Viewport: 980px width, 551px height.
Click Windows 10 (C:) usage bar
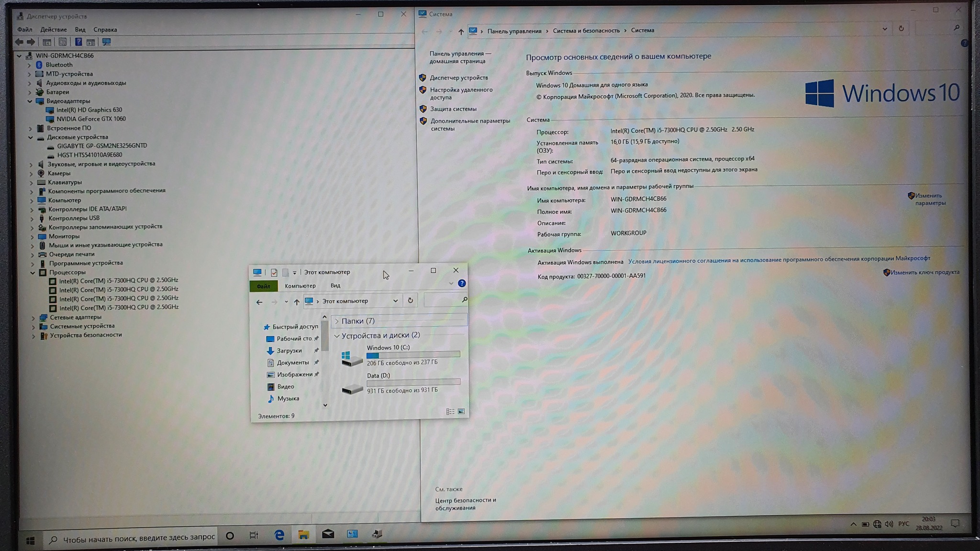413,355
